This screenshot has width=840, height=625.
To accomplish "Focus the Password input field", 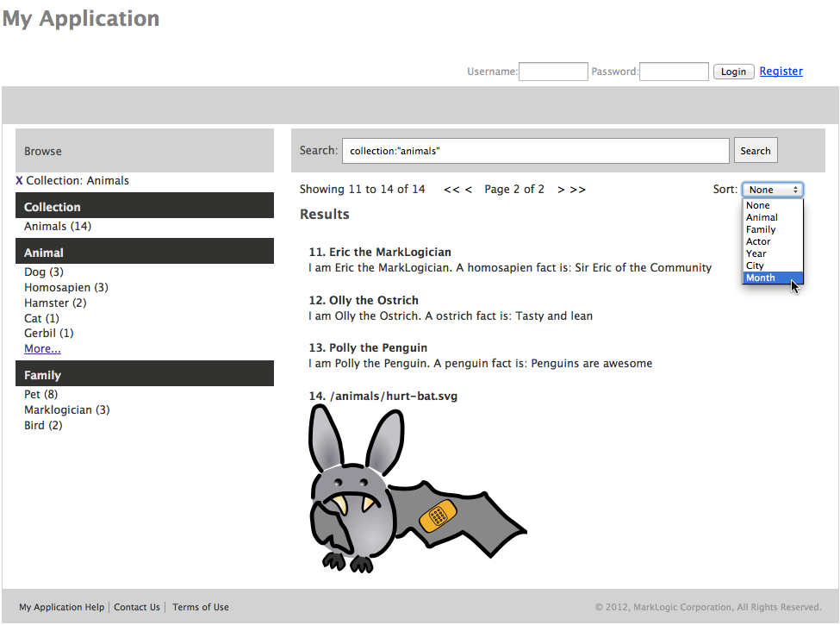I will point(674,72).
